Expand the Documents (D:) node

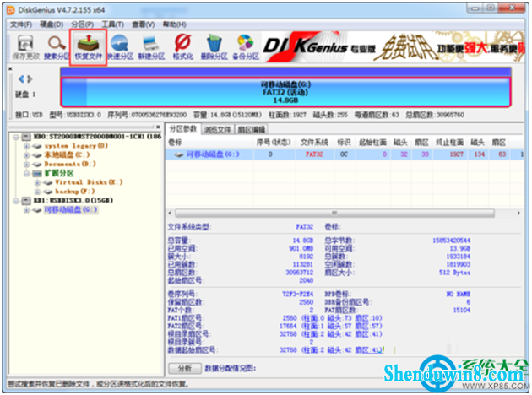pos(26,165)
